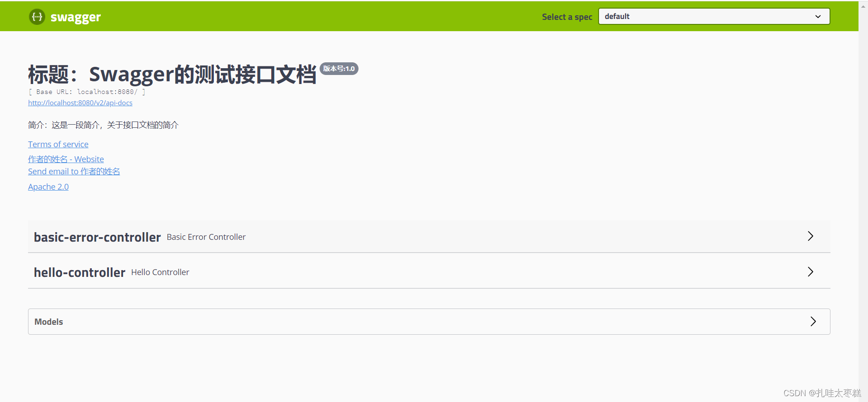
Task: Click the 版本号:1.0 version badge
Action: [x=339, y=69]
